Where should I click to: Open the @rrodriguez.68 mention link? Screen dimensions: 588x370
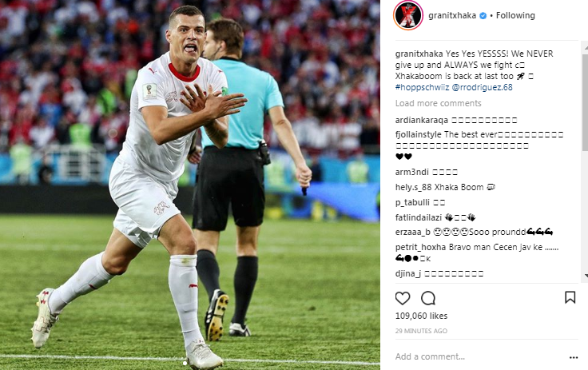point(482,87)
